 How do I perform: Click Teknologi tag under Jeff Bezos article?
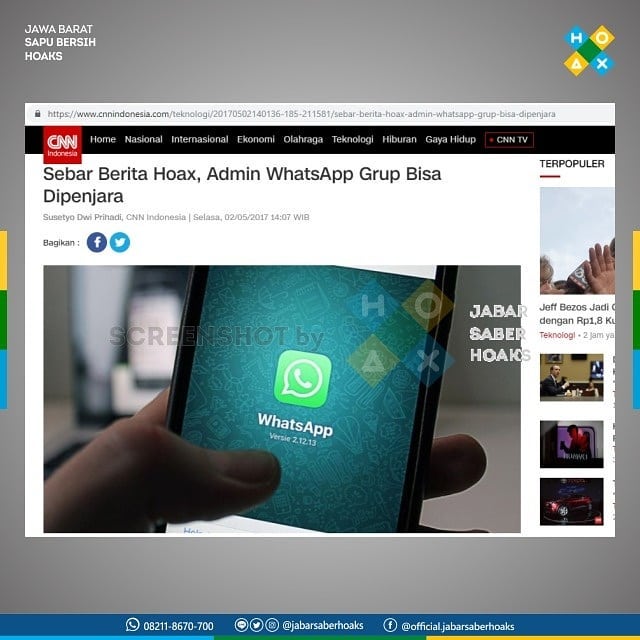(x=557, y=335)
